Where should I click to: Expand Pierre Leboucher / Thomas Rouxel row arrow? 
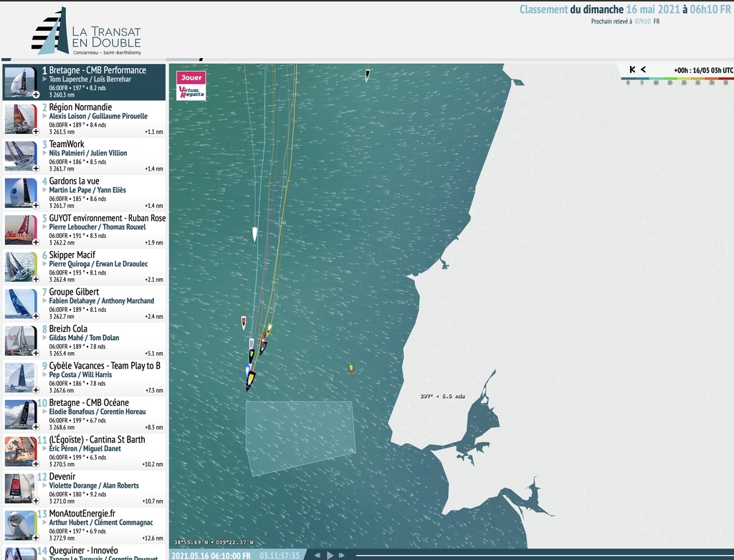click(x=45, y=227)
